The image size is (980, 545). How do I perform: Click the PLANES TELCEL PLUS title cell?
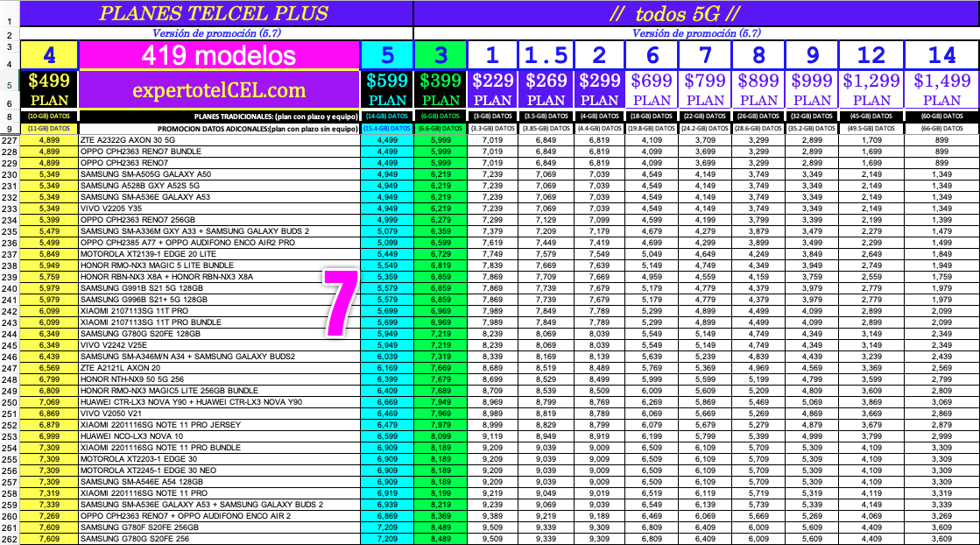[x=216, y=13]
